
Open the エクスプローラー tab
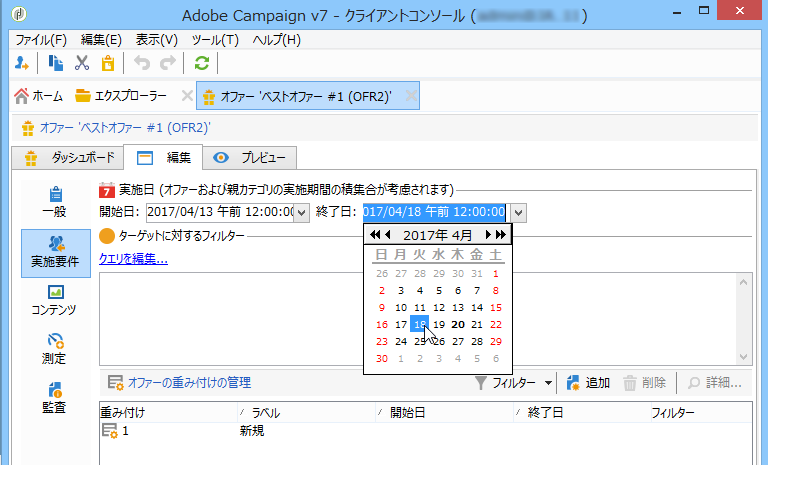pyautogui.click(x=121, y=96)
